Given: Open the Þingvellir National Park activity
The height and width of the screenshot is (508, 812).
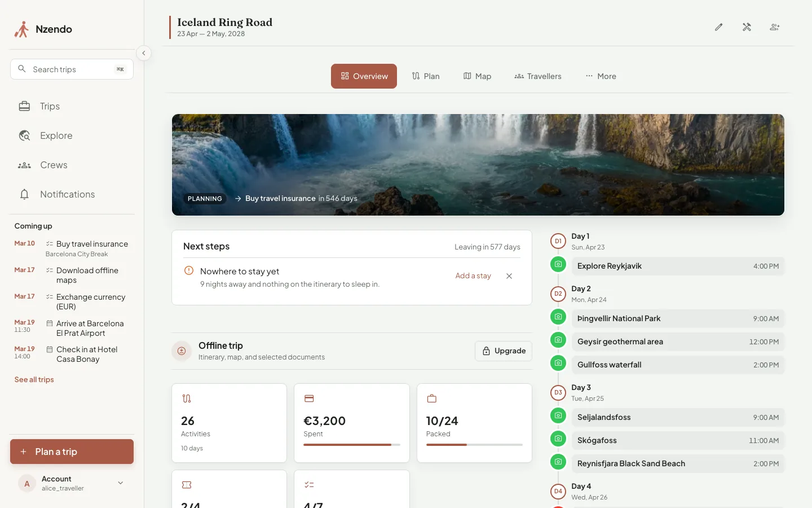Looking at the screenshot, I should click(678, 319).
